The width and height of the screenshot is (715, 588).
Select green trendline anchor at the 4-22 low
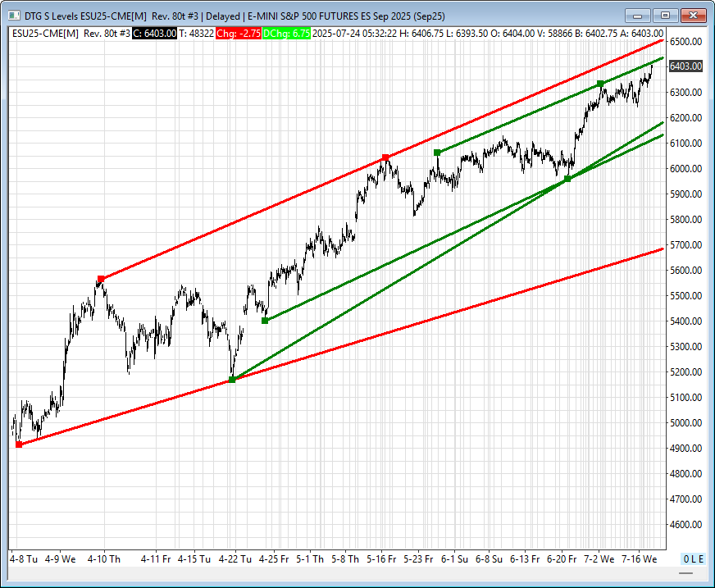(x=232, y=380)
